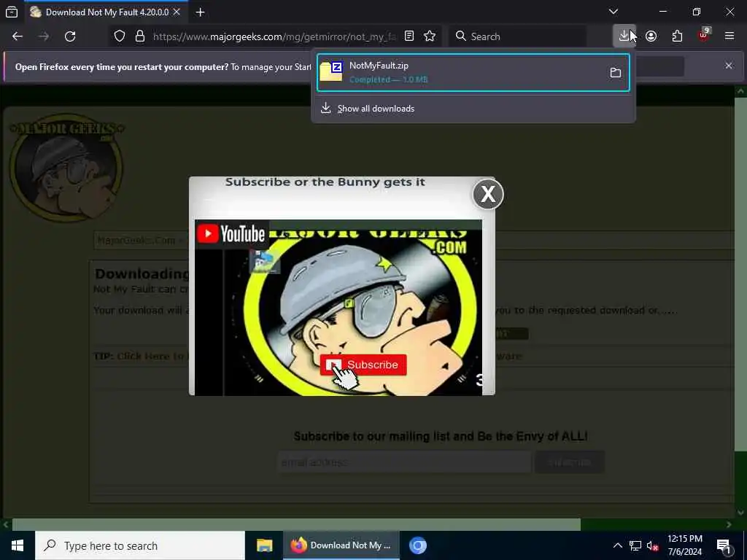747x560 pixels.
Task: Open the NotMyFault.zip download entry
Action: [473, 72]
